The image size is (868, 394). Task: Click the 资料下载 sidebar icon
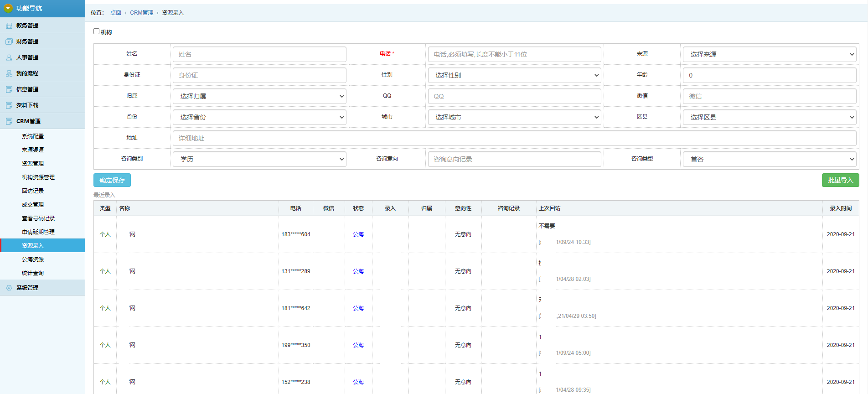tap(9, 105)
